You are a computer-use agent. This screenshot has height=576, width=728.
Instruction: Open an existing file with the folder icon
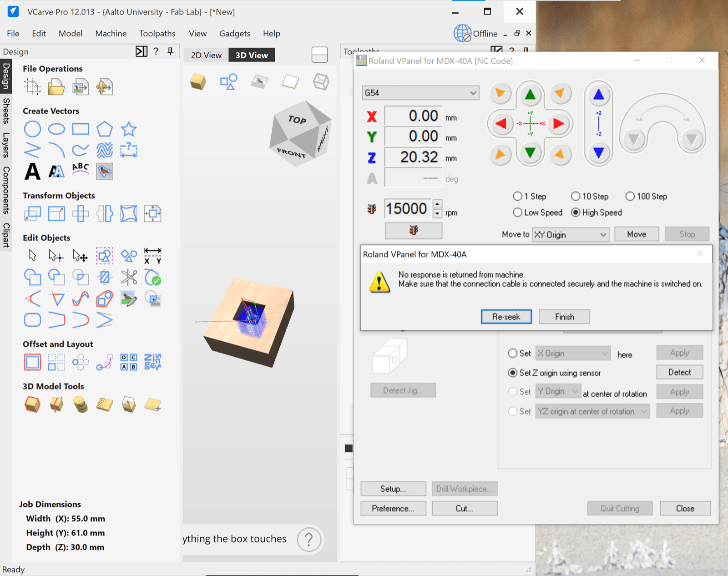(x=56, y=86)
